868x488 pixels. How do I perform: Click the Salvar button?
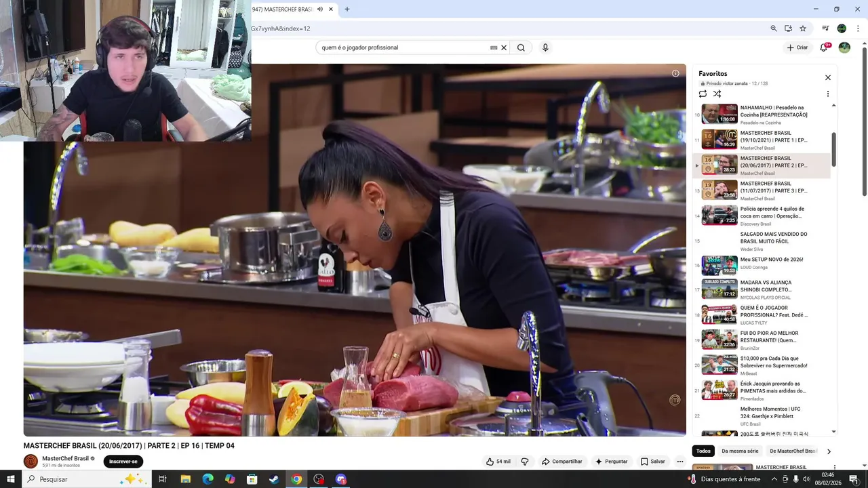pos(653,462)
